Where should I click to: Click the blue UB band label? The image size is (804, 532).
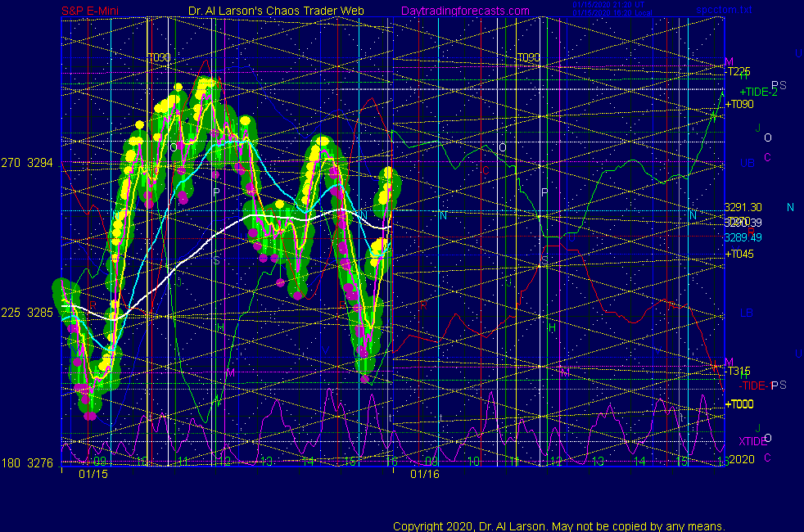pyautogui.click(x=748, y=163)
